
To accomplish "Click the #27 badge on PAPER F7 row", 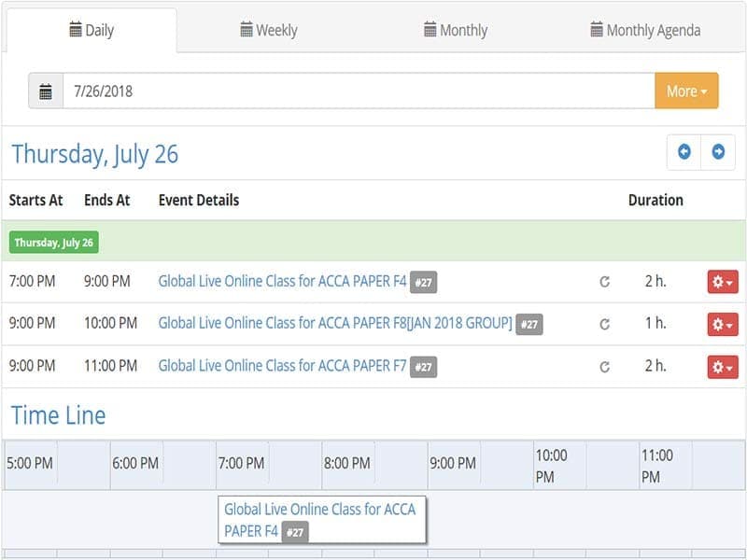I will (424, 368).
